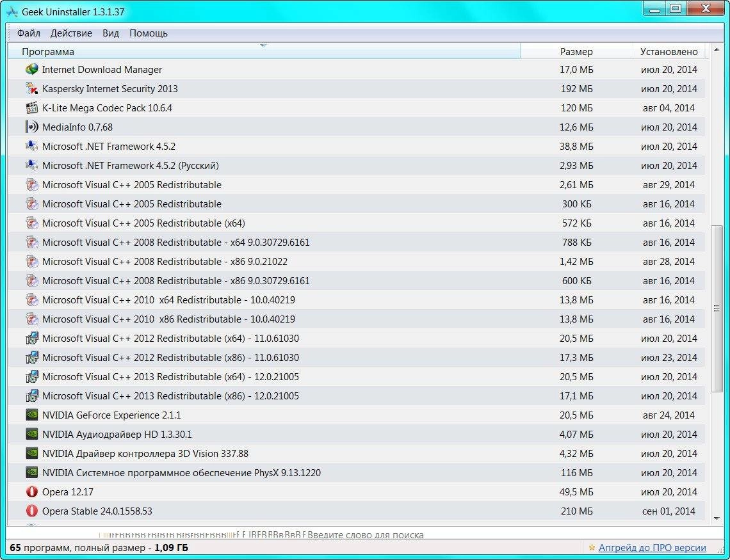
Task: Click the date июл 23, 2014
Action: coord(669,357)
